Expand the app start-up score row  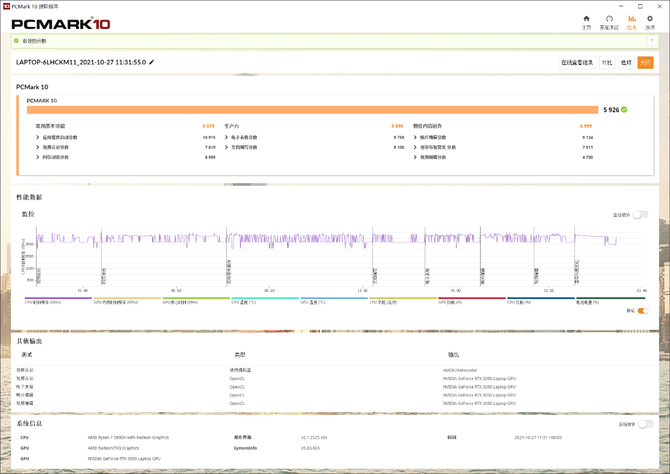point(38,137)
